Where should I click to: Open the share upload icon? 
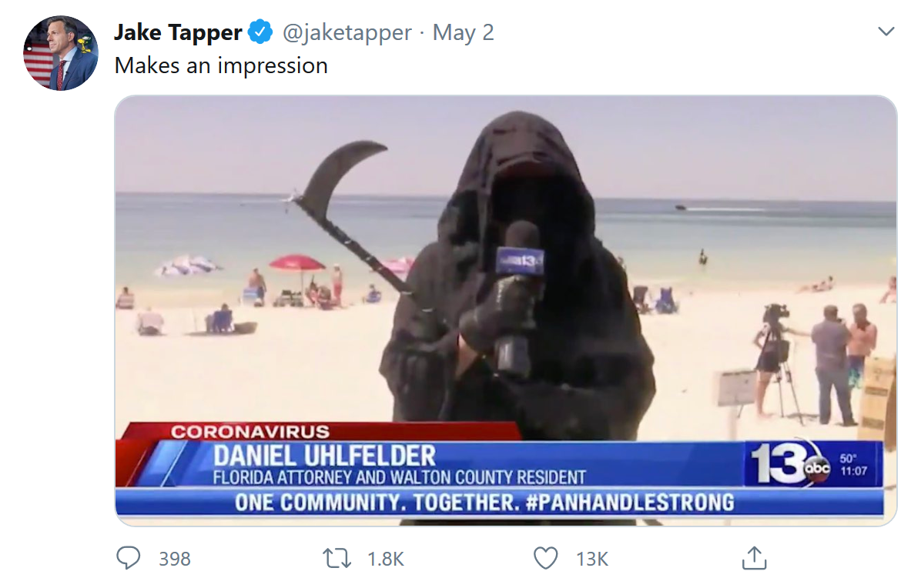[754, 558]
